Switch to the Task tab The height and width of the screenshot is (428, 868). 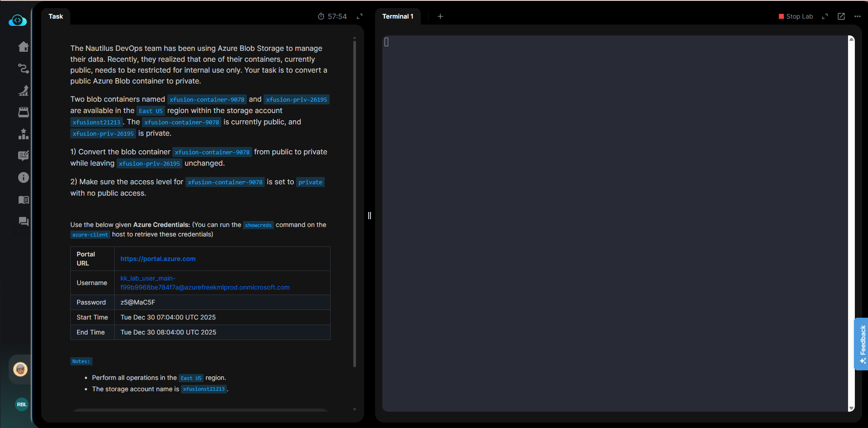56,16
